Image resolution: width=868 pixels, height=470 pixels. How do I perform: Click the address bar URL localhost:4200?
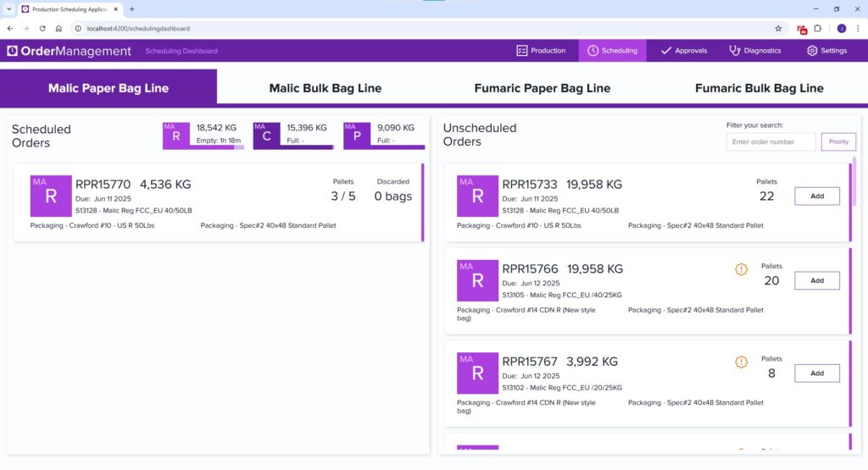pyautogui.click(x=138, y=28)
